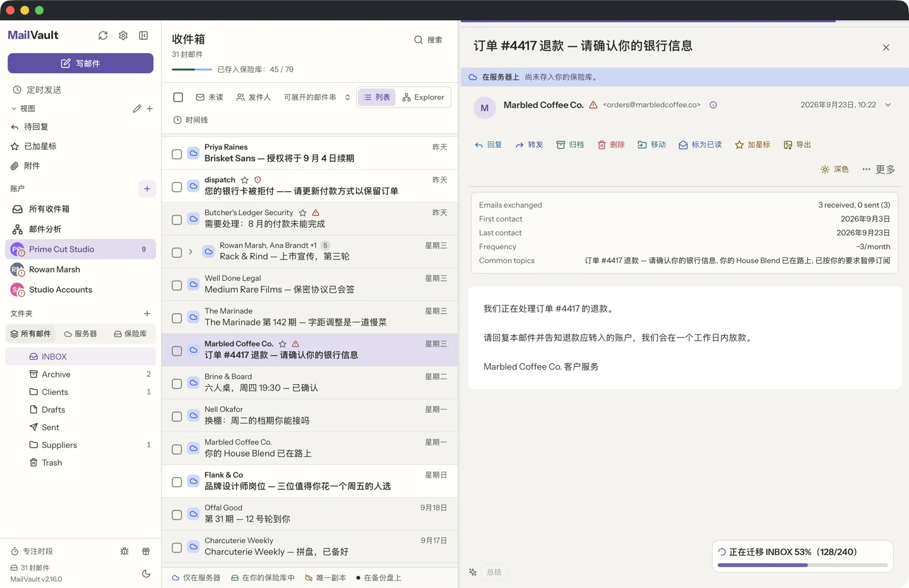
Task: Toggle dark mode moon icon
Action: click(x=146, y=573)
